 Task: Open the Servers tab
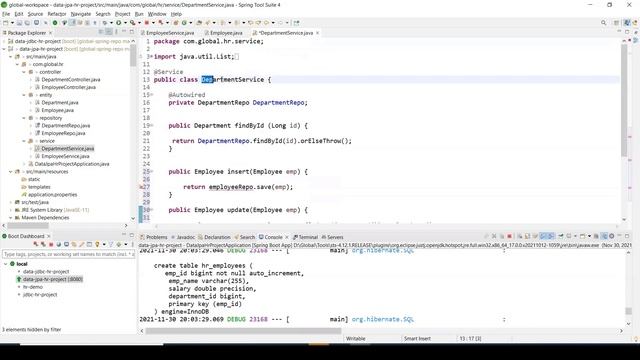[x=333, y=237]
